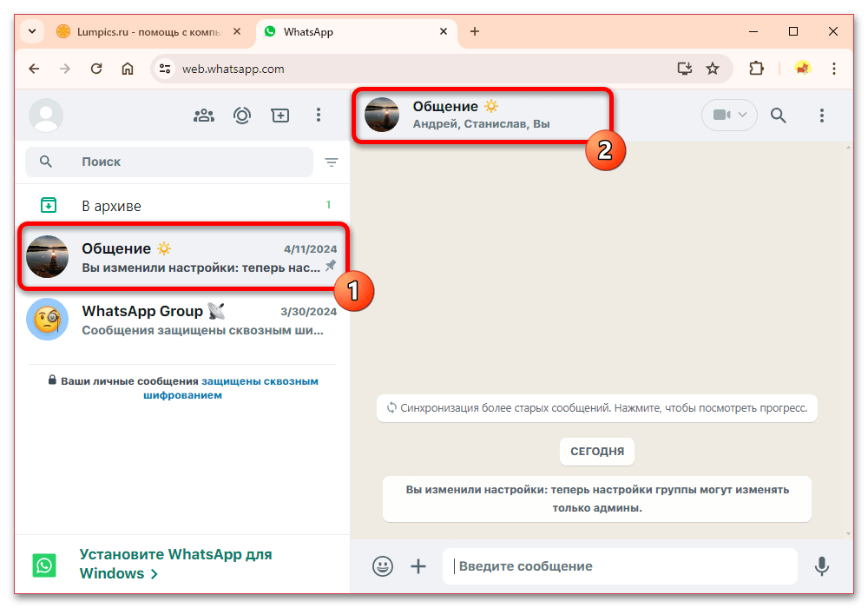
Task: Open pinned Общение chat in the list
Action: pos(182,257)
